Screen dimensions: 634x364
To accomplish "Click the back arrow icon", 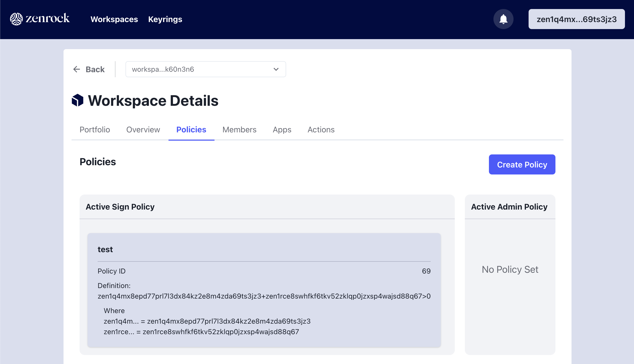I will tap(76, 69).
